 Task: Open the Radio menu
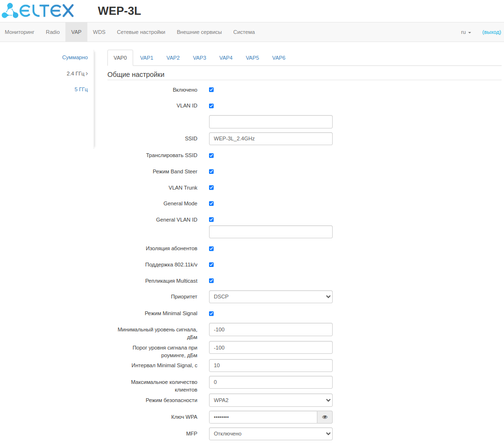52,32
